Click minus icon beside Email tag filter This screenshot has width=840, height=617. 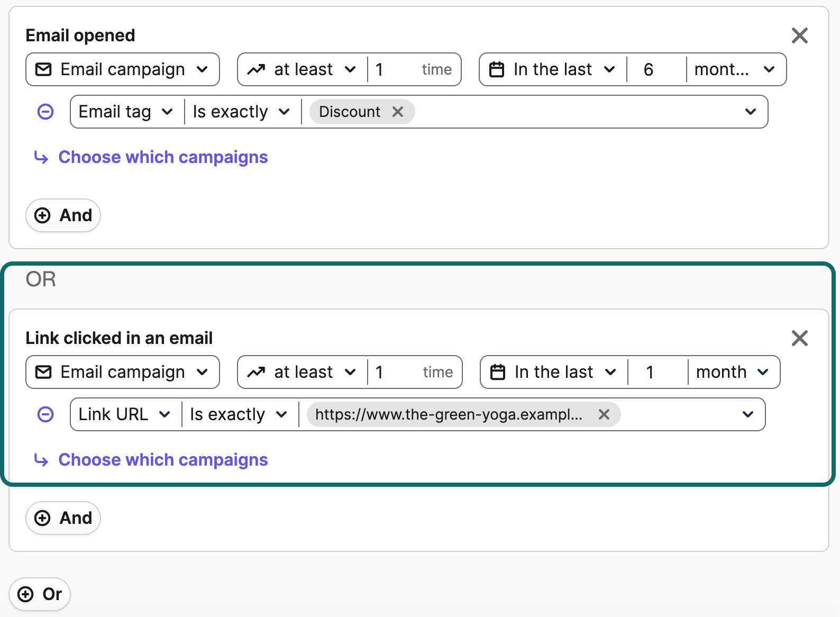tap(45, 112)
